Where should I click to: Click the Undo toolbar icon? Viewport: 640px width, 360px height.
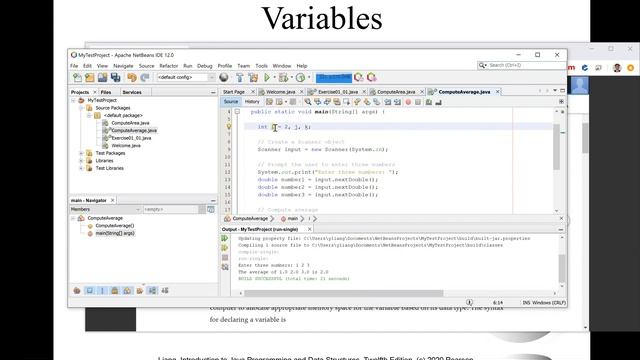[132, 77]
